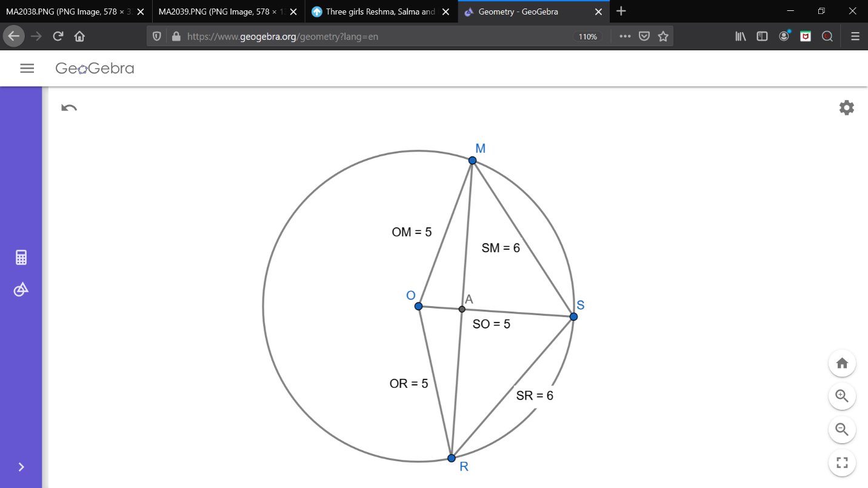Viewport: 868px width, 488px height.
Task: Reload the GeoGebra page
Action: pyautogui.click(x=58, y=36)
